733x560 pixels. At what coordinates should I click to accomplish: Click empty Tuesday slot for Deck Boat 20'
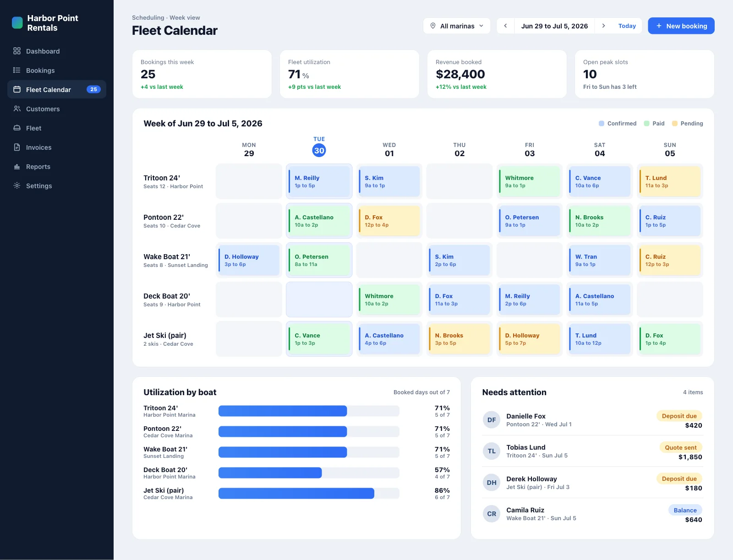[x=319, y=299]
